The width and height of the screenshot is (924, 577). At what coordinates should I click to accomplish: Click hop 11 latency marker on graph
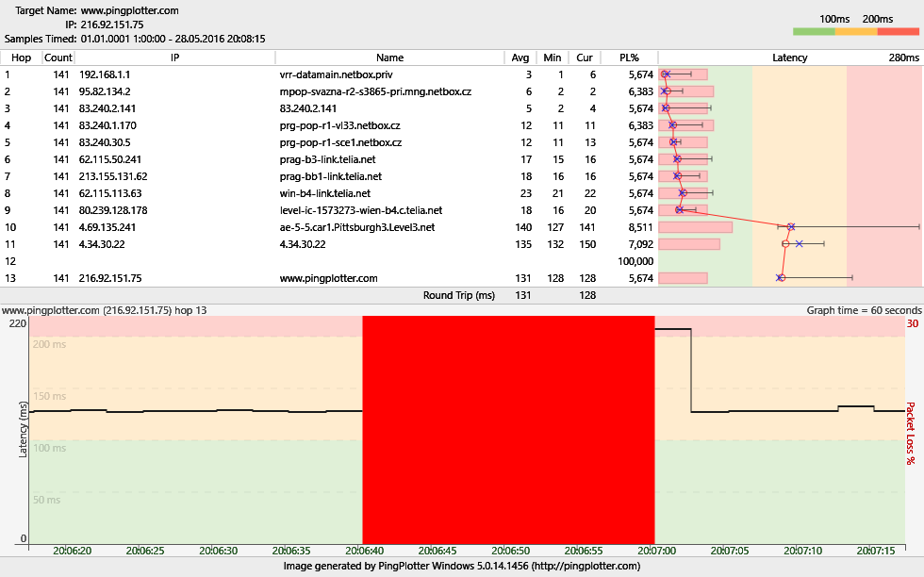pyautogui.click(x=785, y=244)
